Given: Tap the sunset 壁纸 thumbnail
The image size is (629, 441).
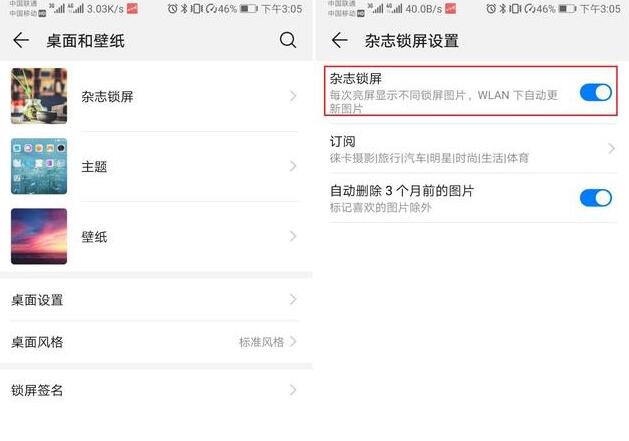Looking at the screenshot, I should coord(39,236).
